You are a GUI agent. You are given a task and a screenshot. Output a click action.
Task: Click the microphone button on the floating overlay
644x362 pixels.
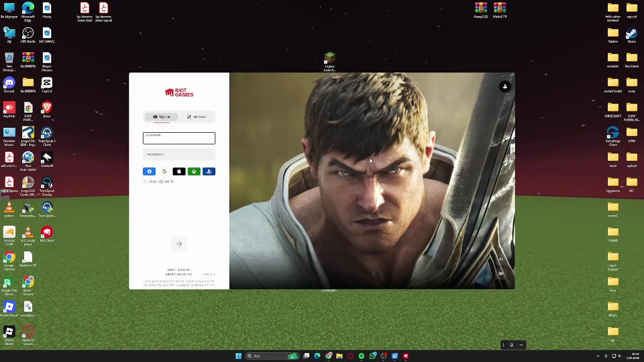[512, 345]
